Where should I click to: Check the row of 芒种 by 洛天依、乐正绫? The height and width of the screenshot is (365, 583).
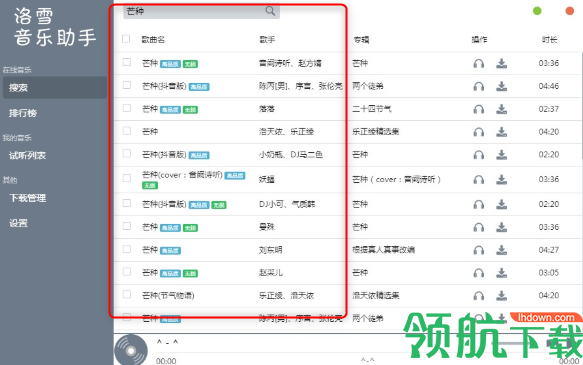(127, 130)
